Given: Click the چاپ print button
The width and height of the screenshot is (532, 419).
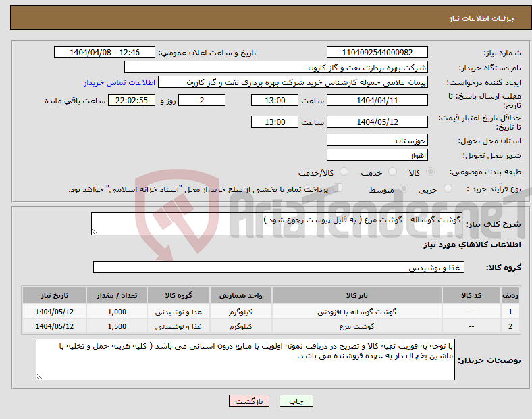Looking at the screenshot, I should point(296,401).
